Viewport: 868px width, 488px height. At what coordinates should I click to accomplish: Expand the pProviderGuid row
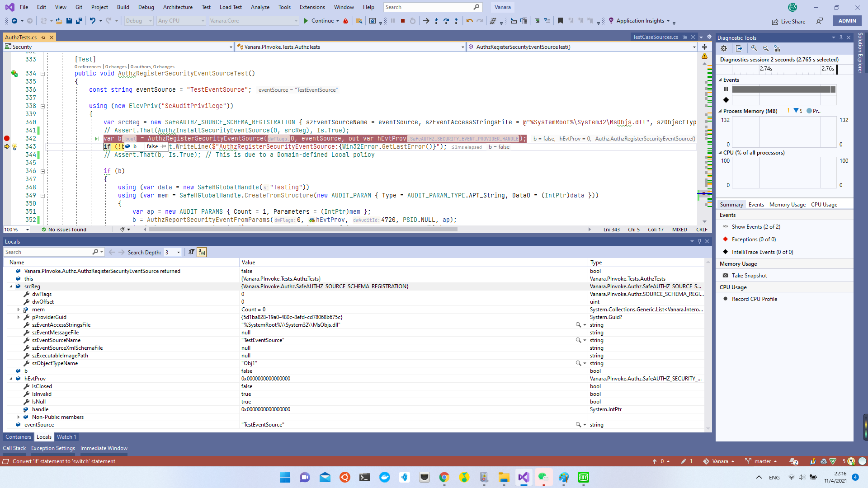click(19, 317)
